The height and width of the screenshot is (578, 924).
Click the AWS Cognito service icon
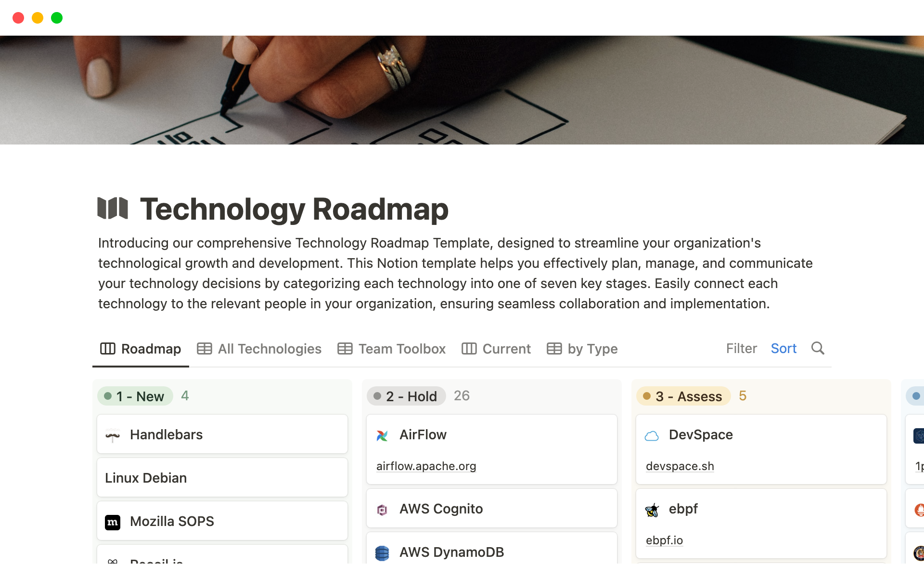tap(383, 508)
